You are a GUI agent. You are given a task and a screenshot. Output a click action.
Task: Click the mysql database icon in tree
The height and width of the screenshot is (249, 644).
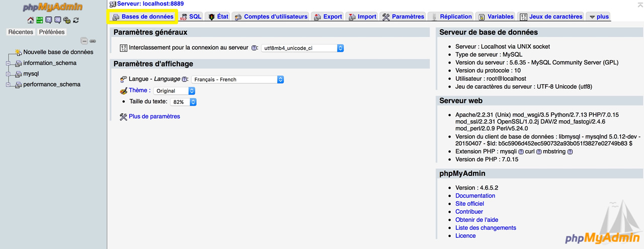pos(18,74)
